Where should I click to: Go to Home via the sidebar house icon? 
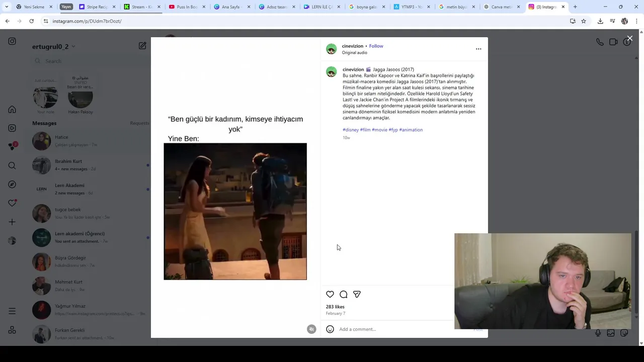pos(12,110)
